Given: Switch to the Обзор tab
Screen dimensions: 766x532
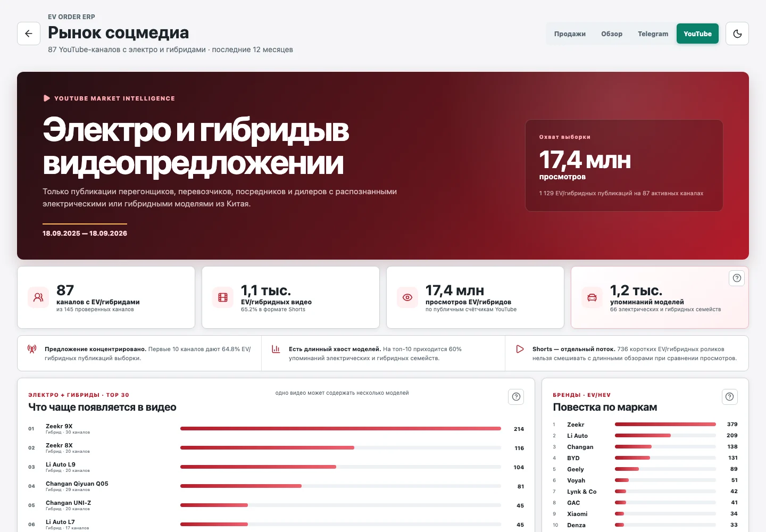Looking at the screenshot, I should pos(612,34).
